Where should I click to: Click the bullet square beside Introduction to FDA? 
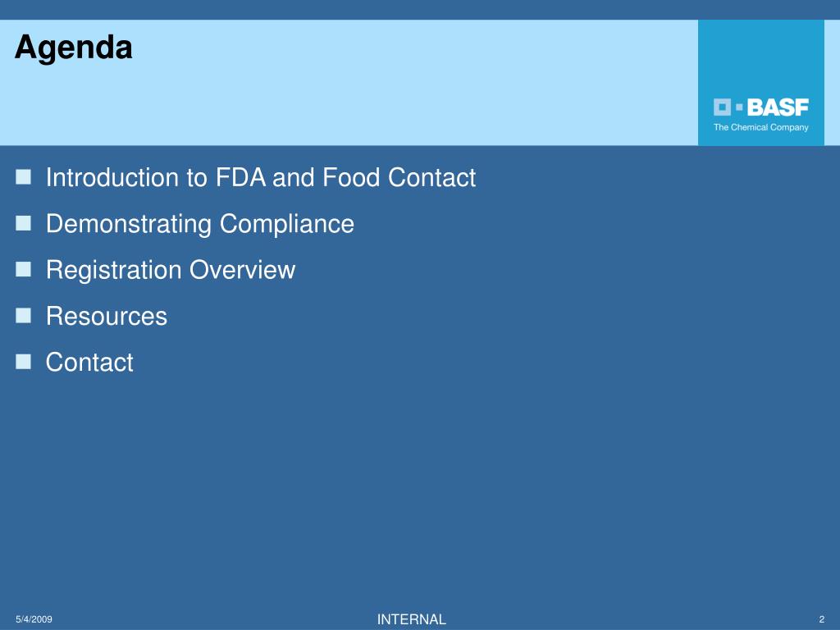click(x=24, y=177)
